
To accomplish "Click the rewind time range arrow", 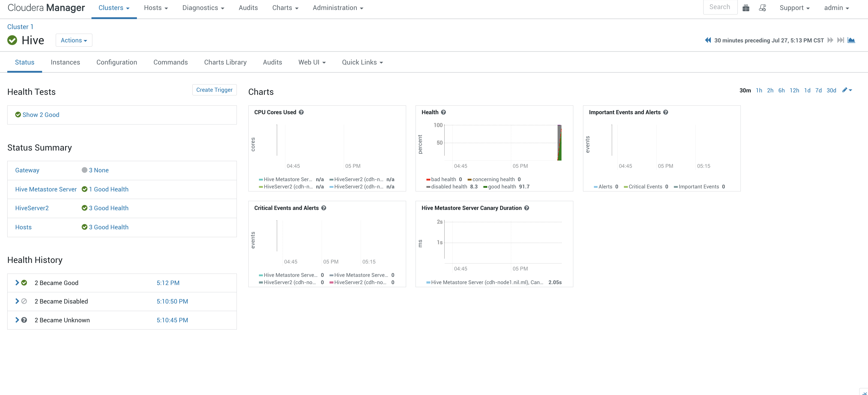I will click(708, 40).
